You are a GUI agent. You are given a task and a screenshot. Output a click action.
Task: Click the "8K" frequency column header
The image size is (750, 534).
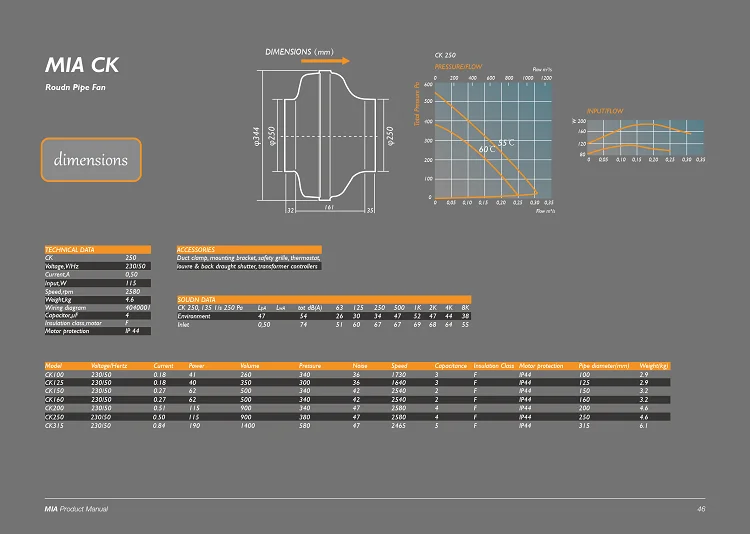(x=465, y=308)
